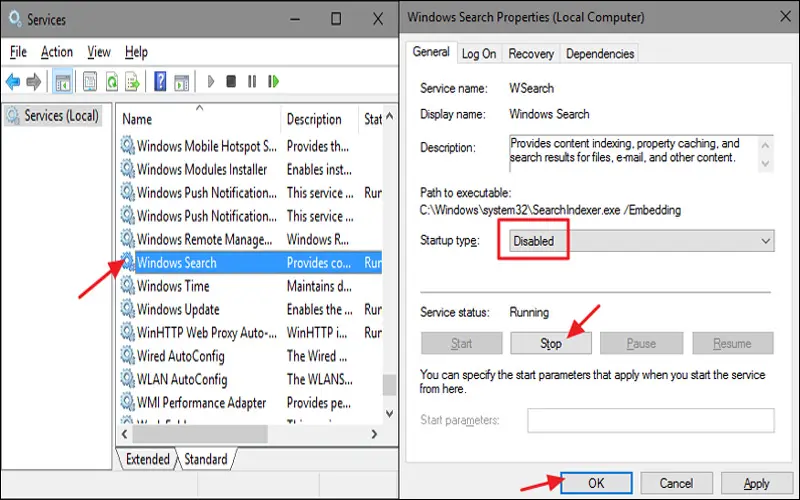
Task: Click gear icon of Windows Time row
Action: click(x=128, y=286)
